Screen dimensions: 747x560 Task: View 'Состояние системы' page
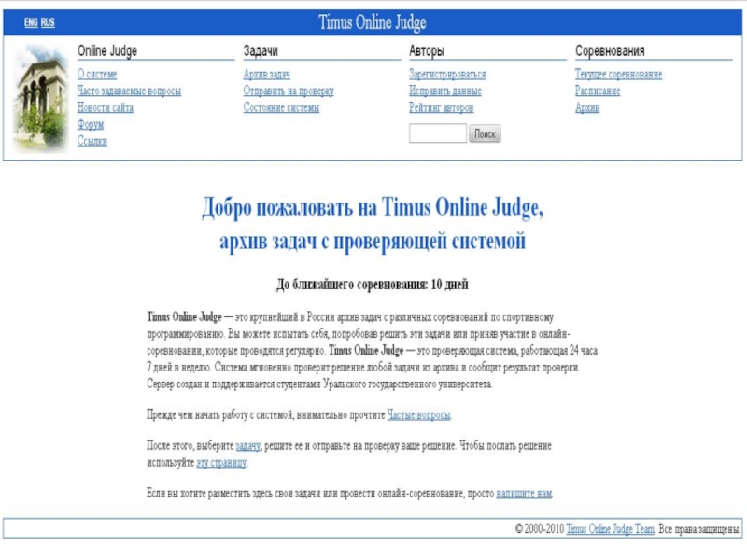pos(282,107)
